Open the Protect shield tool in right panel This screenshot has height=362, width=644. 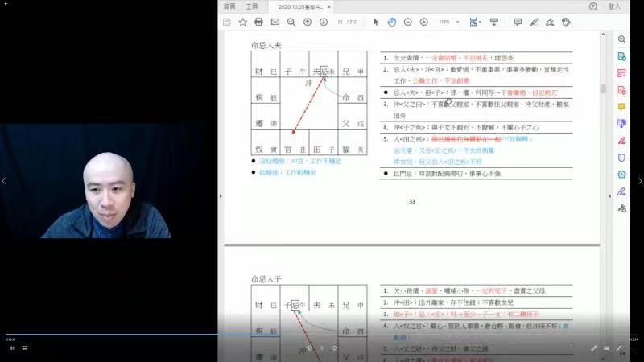(621, 158)
